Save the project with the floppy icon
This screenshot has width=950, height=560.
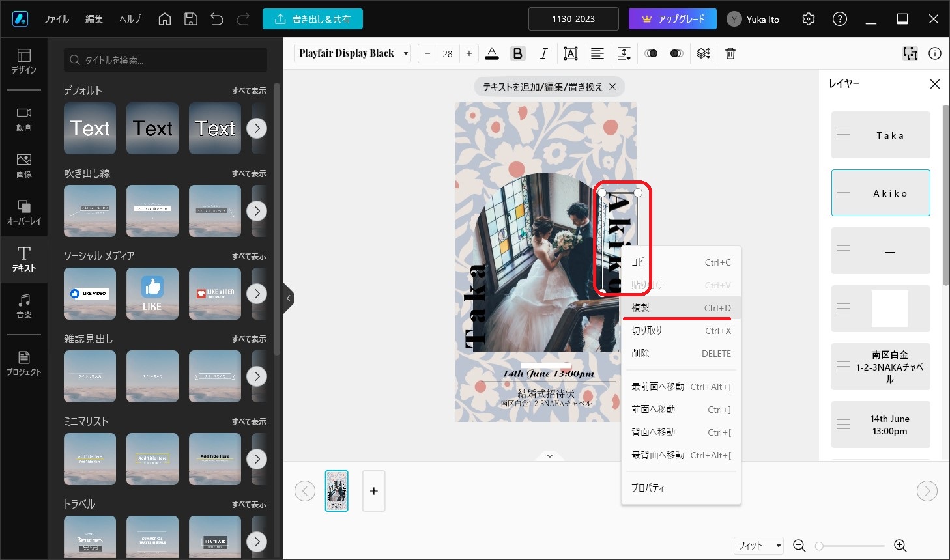pos(191,19)
